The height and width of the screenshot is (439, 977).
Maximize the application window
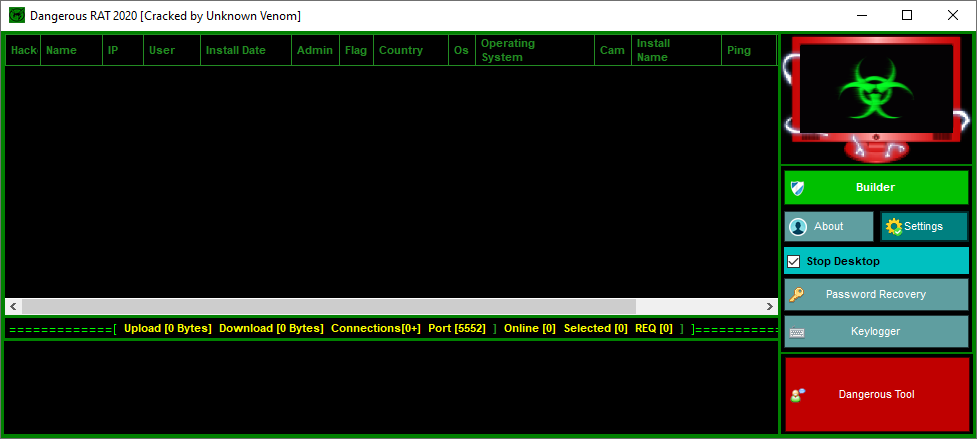coord(907,15)
